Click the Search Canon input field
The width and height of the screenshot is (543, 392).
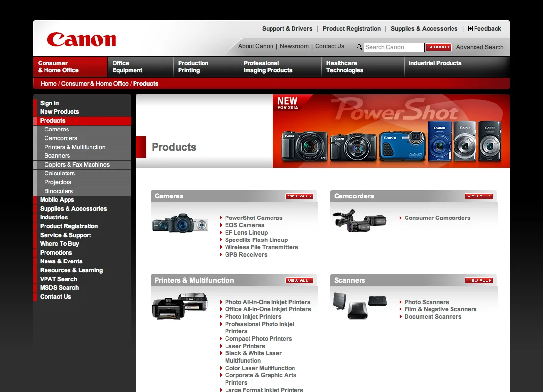394,47
